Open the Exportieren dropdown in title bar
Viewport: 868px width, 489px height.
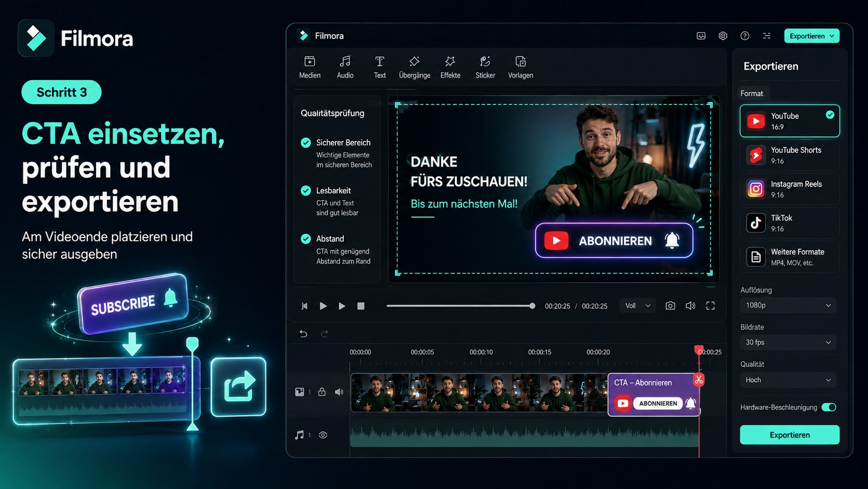tap(811, 36)
